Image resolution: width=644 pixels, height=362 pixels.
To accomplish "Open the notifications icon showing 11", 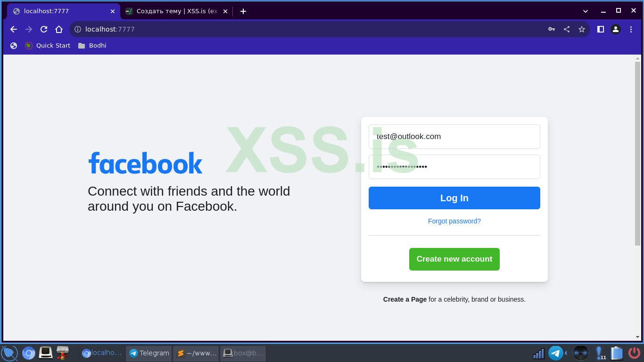I will (x=600, y=353).
